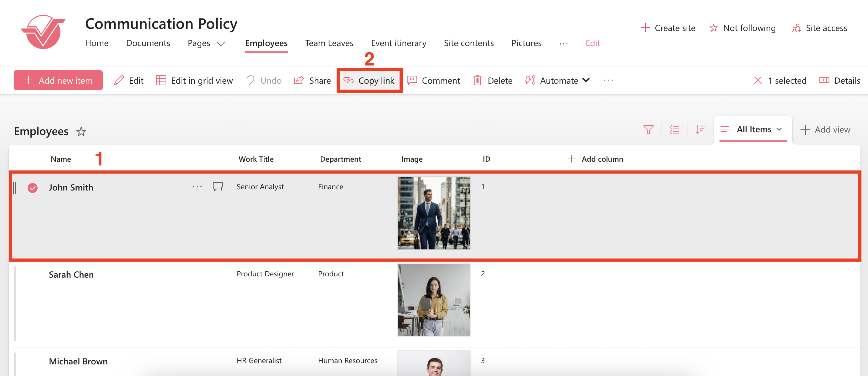This screenshot has width=868, height=376.
Task: Click the Delete trash icon
Action: tap(477, 80)
